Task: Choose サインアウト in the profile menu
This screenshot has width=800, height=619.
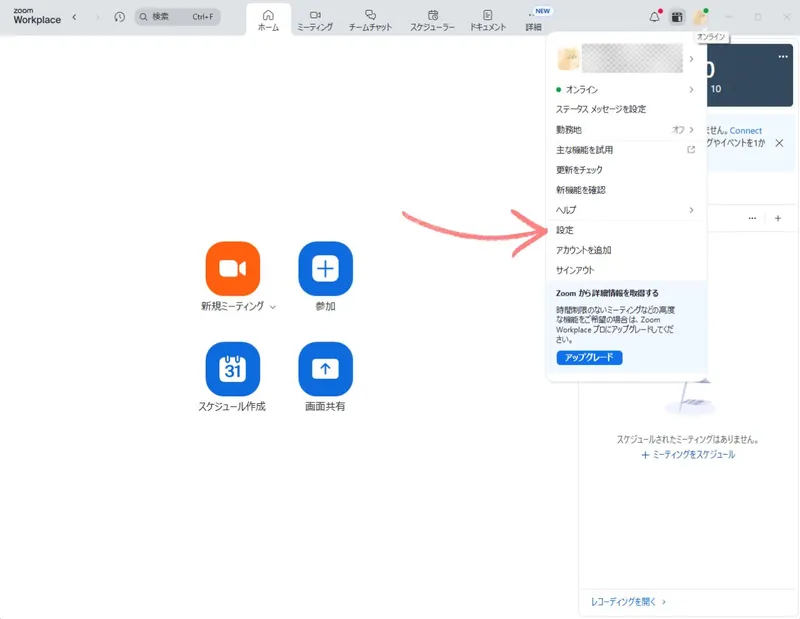Action: point(575,270)
